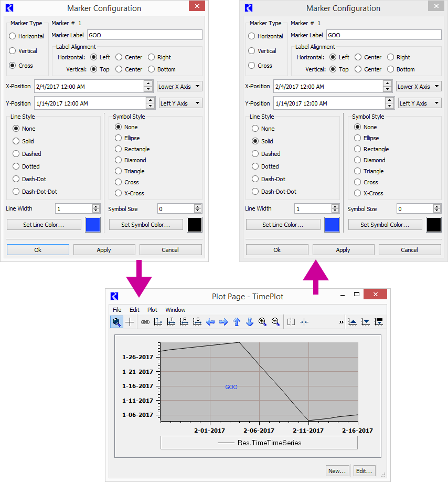The height and width of the screenshot is (482, 448).
Task: Click the Edit... button in Plot Page
Action: coord(364,471)
